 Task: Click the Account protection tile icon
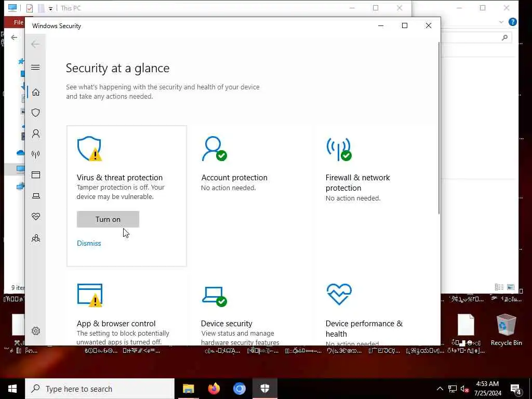(x=214, y=149)
